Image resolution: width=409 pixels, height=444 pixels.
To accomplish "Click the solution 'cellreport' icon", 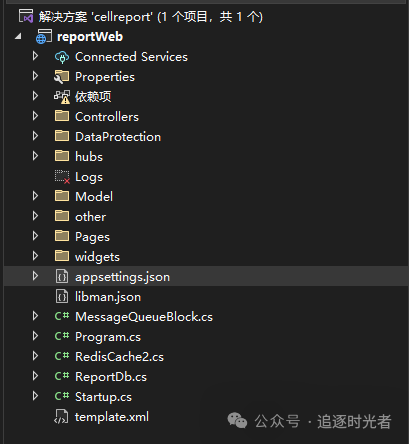I will tap(26, 16).
